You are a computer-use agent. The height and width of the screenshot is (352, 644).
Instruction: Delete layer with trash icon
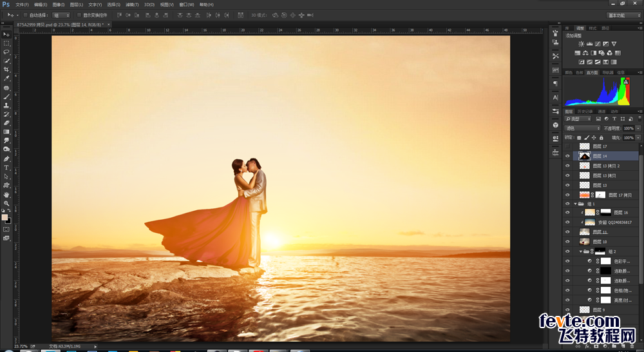click(x=632, y=347)
